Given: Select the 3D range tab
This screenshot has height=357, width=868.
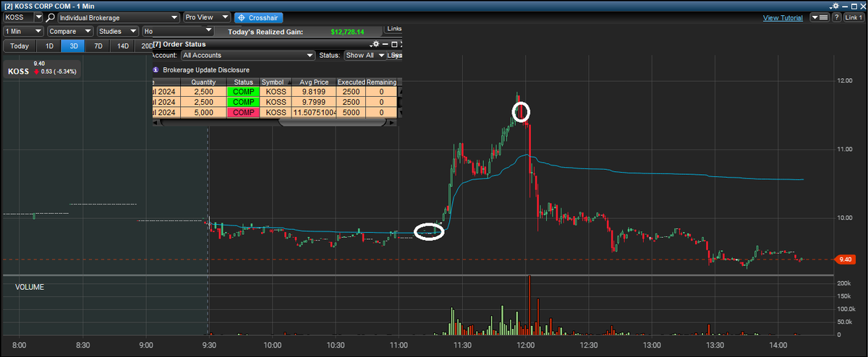Looking at the screenshot, I should click(74, 46).
